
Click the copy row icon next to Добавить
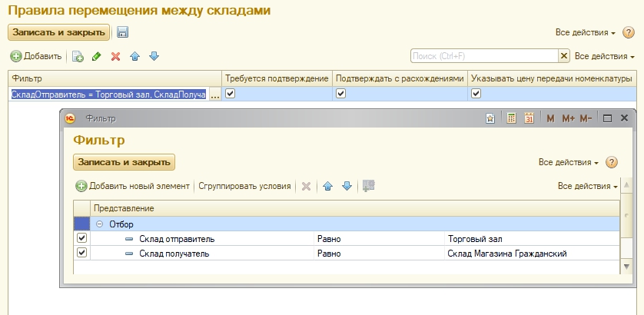point(78,56)
